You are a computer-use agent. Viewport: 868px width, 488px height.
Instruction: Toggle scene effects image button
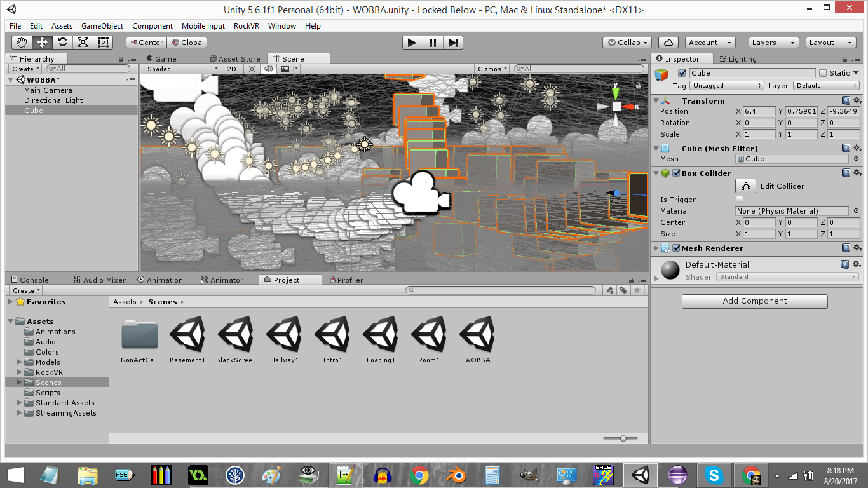point(285,69)
